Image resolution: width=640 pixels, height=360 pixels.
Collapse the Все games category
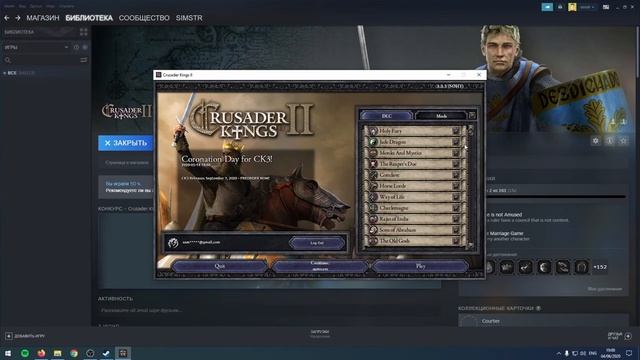point(4,73)
